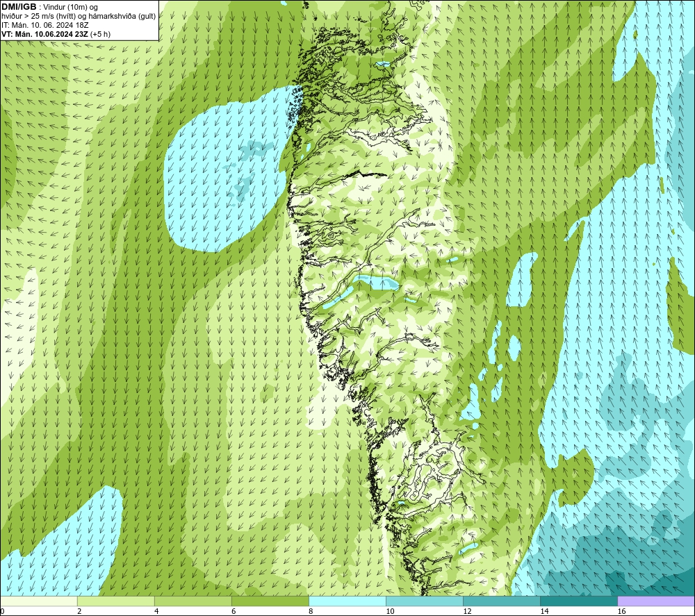Click the light cyan 8–10 m/s legend swatch
Screen dimensions: 695x616
pyautogui.click(x=347, y=601)
